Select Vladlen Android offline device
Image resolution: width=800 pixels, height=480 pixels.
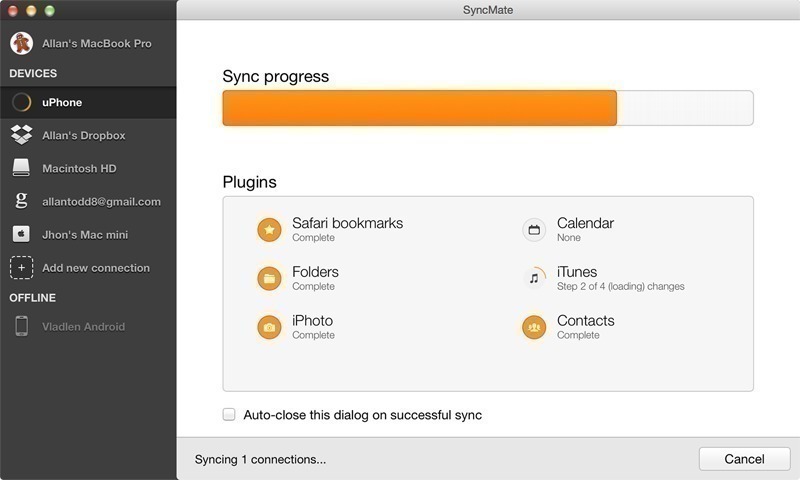83,326
